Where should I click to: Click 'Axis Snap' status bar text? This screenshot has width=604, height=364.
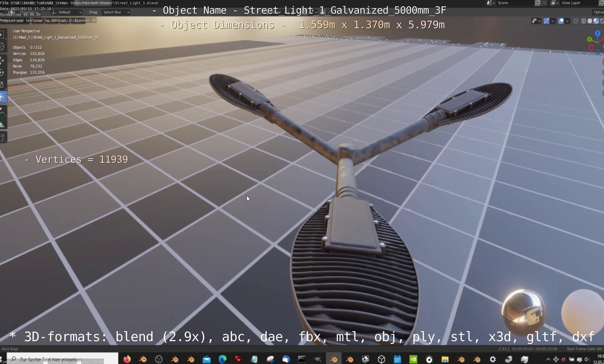[x=10, y=349]
